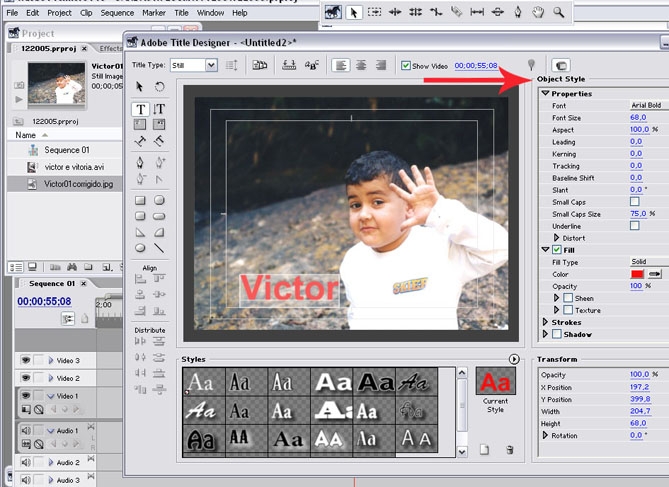Select the Ellipse shape tool
This screenshot has width=669, height=487.
(140, 248)
